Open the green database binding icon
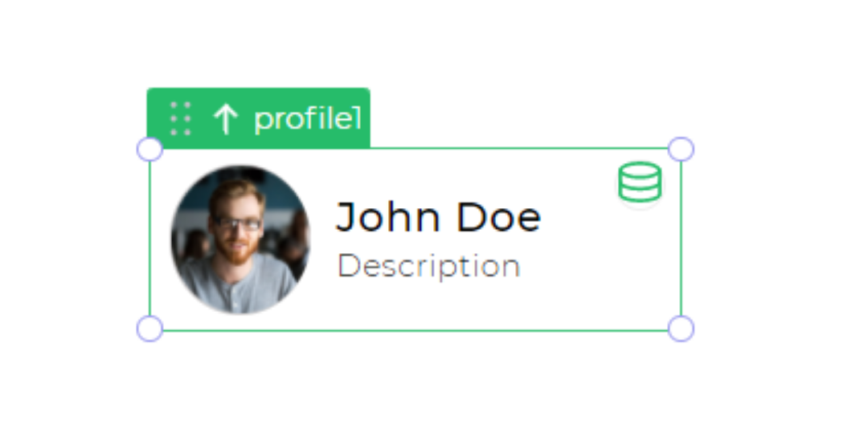The image size is (868, 434). (640, 182)
